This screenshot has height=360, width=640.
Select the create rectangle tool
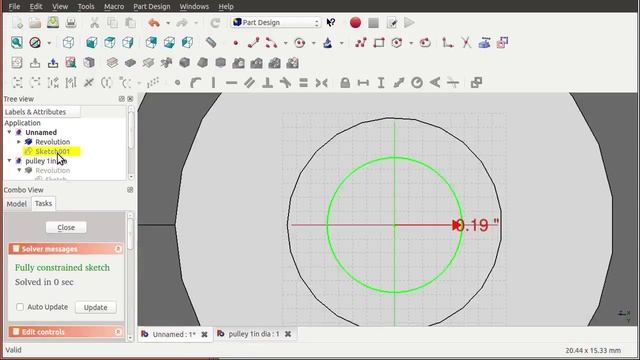click(379, 42)
